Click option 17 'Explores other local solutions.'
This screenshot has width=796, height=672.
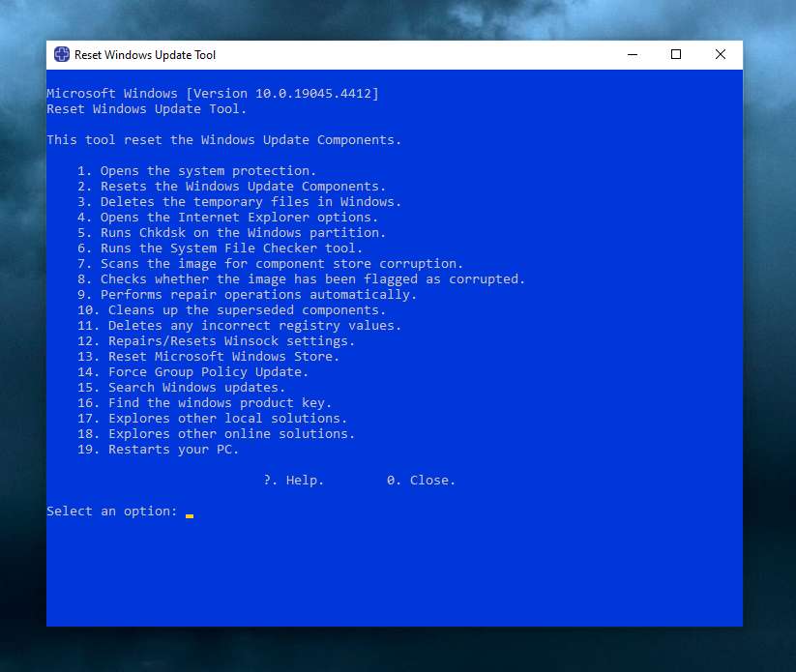pos(212,419)
